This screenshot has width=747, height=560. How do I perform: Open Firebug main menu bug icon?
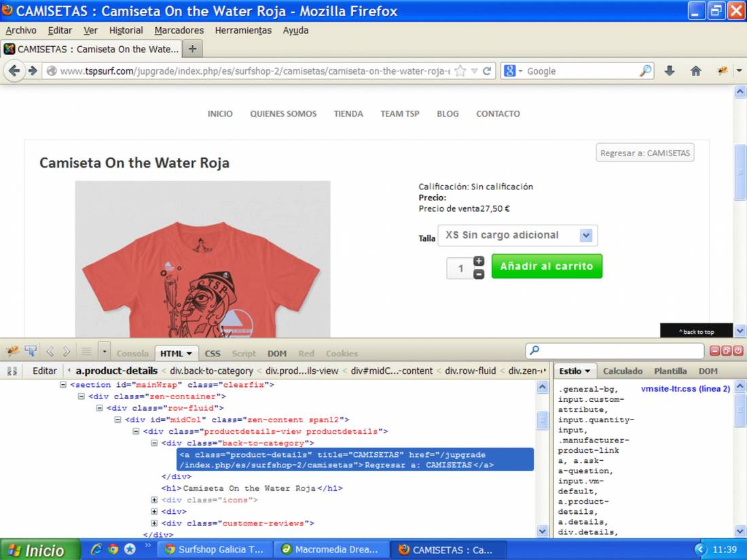click(13, 352)
